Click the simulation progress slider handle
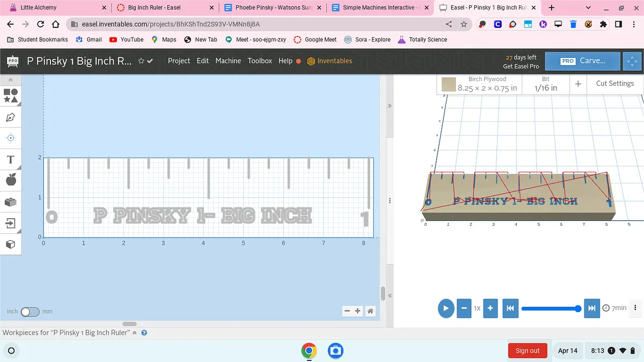Viewport: 644px width, 362px height. [577, 308]
